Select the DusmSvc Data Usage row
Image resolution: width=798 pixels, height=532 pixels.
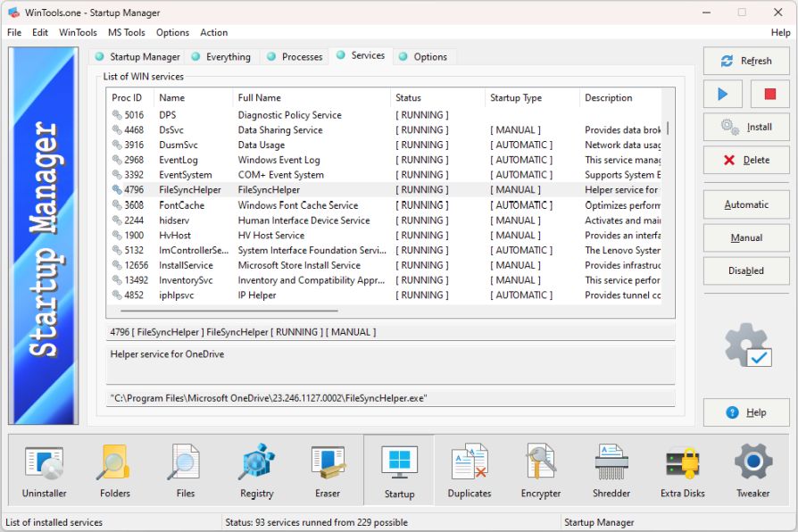(384, 145)
